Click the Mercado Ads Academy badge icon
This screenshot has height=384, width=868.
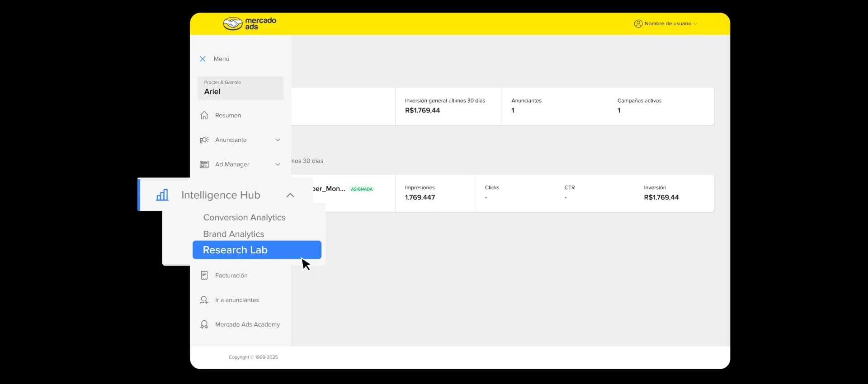point(204,324)
